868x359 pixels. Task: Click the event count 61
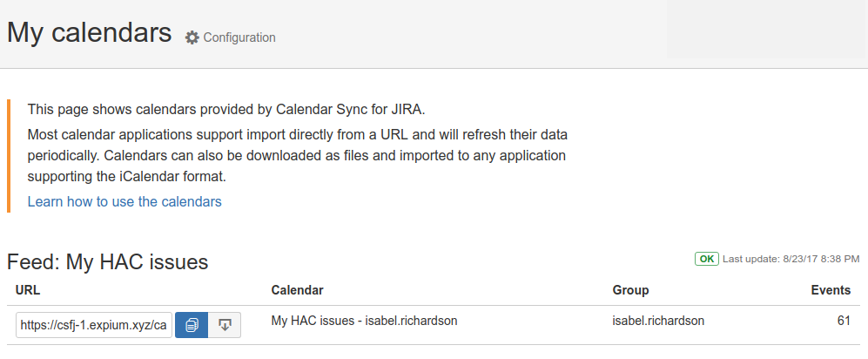point(844,321)
